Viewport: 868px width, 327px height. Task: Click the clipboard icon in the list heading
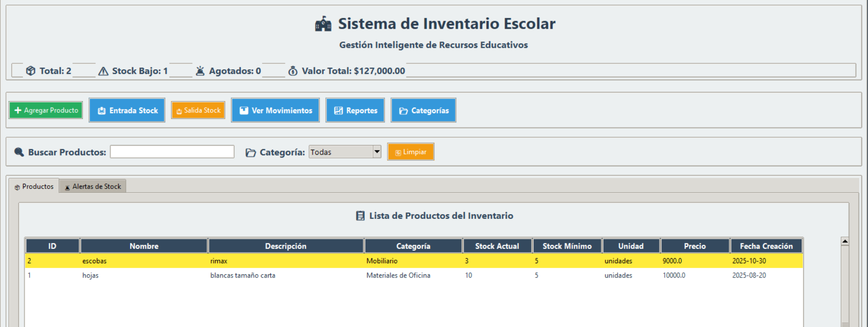point(360,216)
